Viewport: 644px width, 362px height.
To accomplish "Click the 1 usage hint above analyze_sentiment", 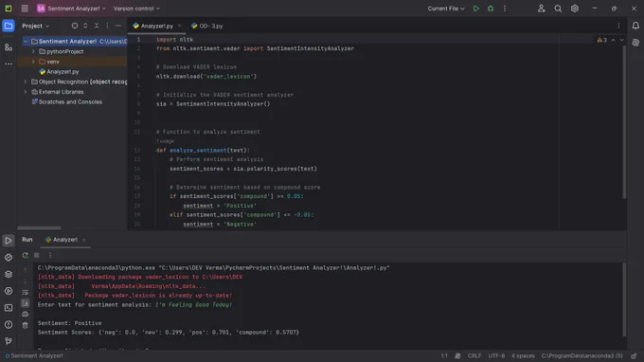I will [165, 141].
